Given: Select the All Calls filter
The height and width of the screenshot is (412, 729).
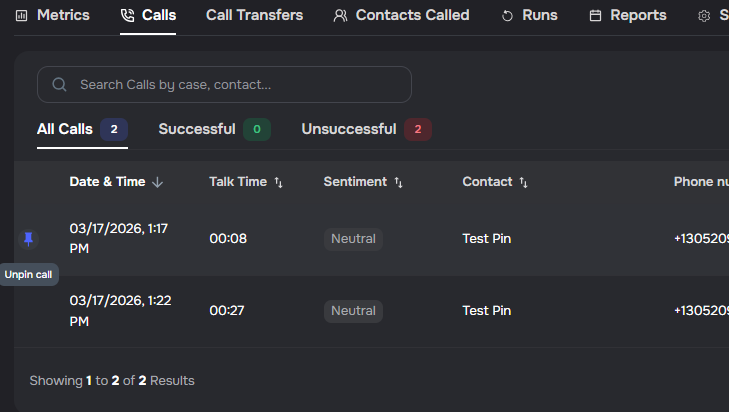Looking at the screenshot, I should (x=82, y=129).
